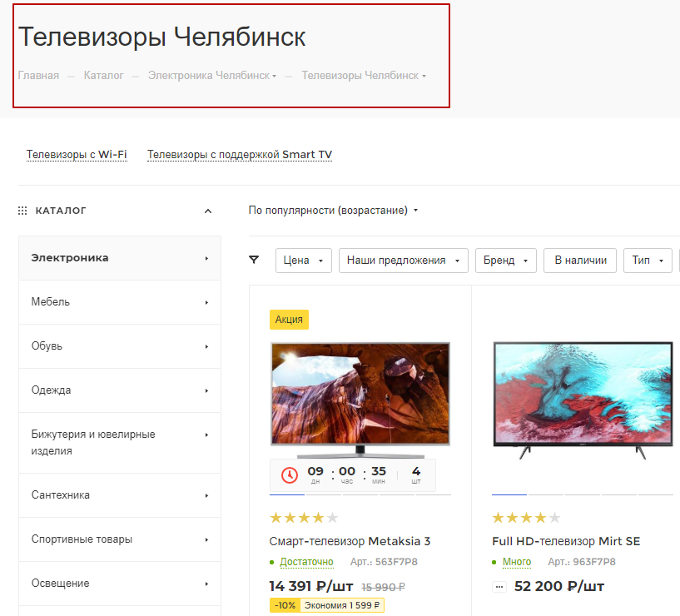Open Телевизоры с Wi-Fi link
The image size is (680, 616).
click(77, 155)
